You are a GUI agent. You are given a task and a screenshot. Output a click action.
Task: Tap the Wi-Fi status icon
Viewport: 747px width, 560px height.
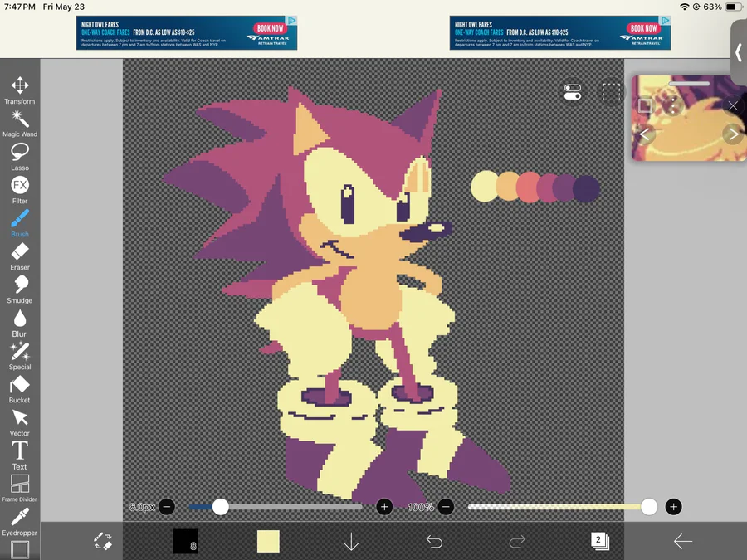685,7
